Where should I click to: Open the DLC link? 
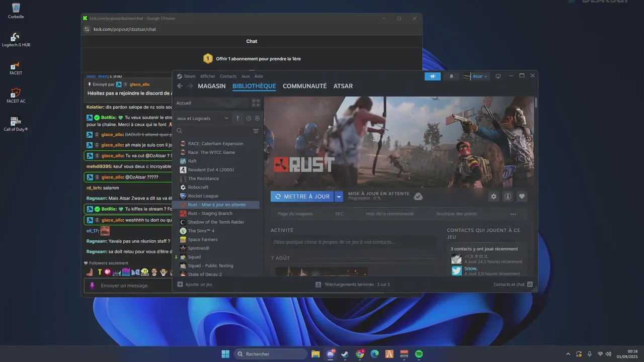coord(340,214)
